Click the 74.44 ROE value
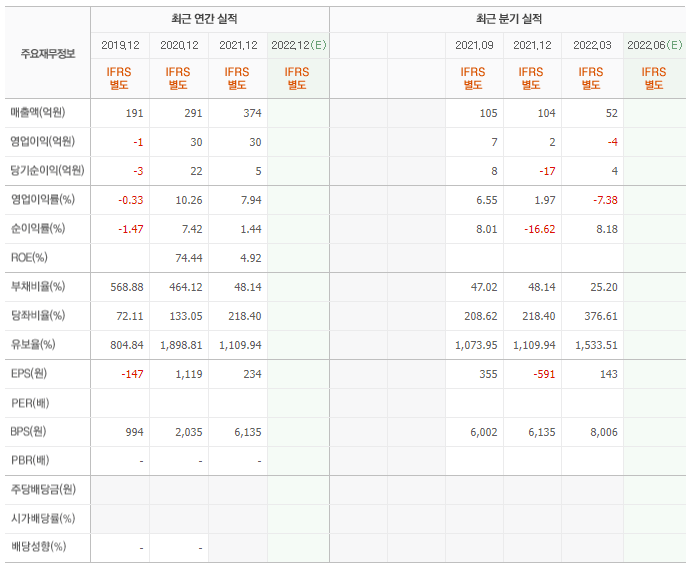This screenshot has height=567, width=695. 189,258
